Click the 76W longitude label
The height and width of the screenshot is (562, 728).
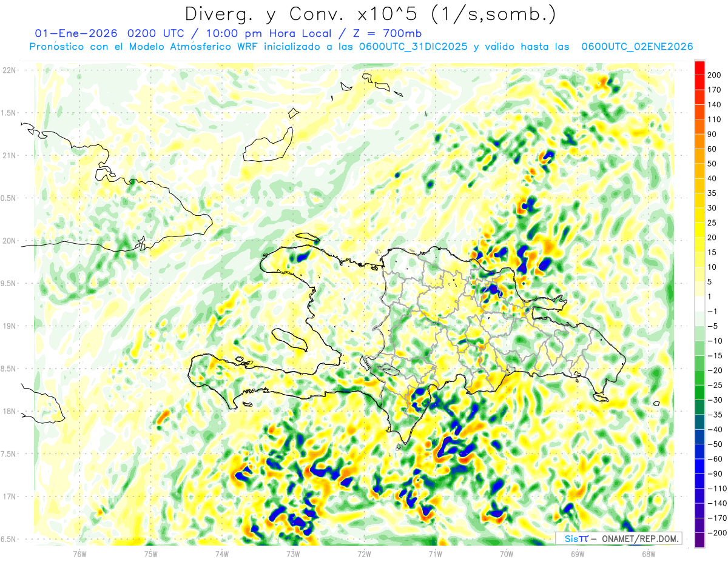coord(79,554)
